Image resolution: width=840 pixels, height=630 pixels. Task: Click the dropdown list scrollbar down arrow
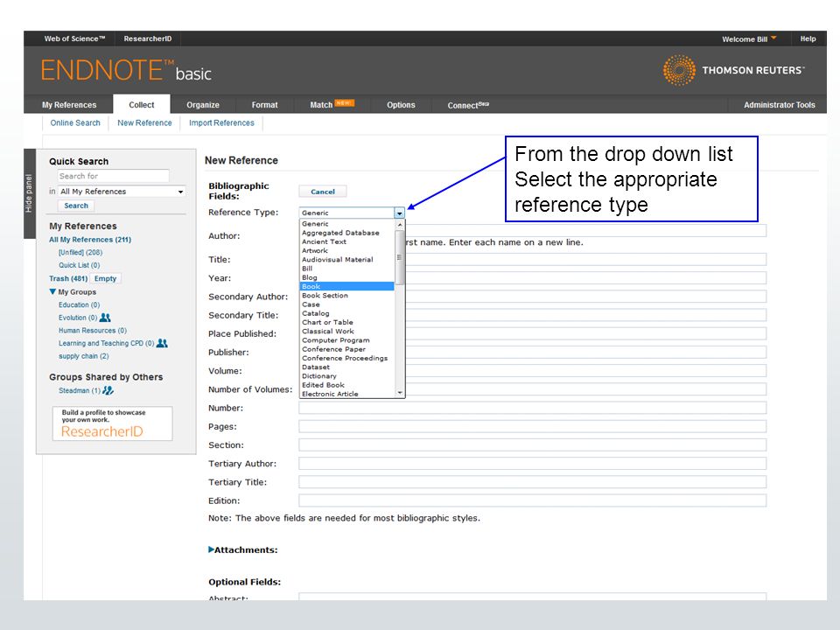400,393
